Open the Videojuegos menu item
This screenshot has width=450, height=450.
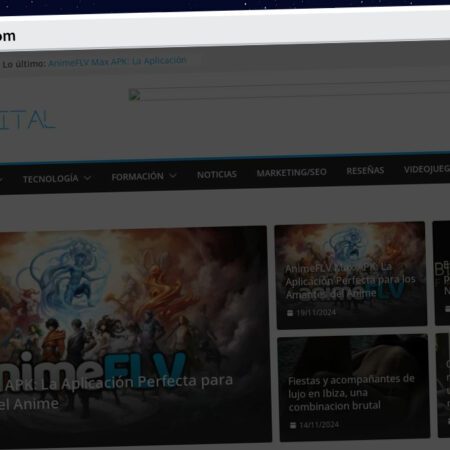[x=427, y=169]
